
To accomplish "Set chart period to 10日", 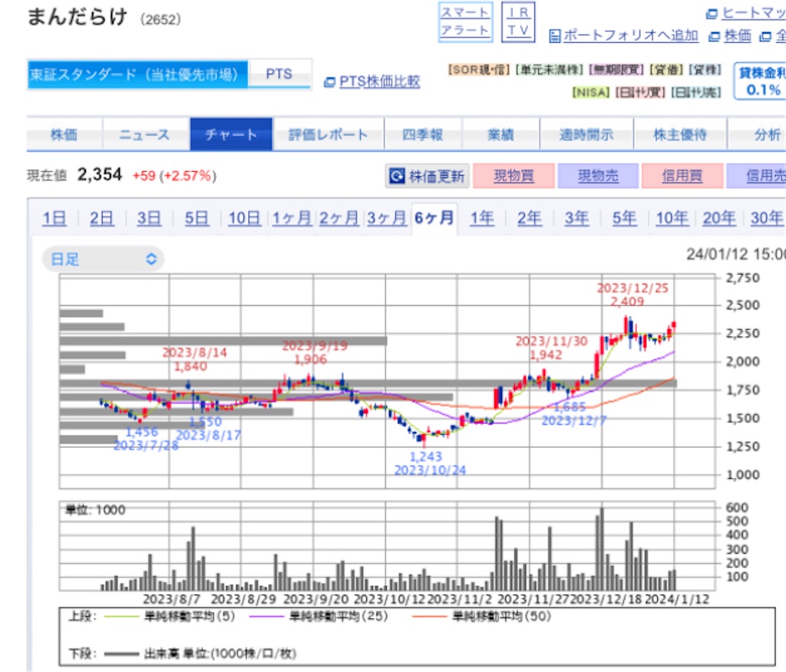I will (x=244, y=219).
